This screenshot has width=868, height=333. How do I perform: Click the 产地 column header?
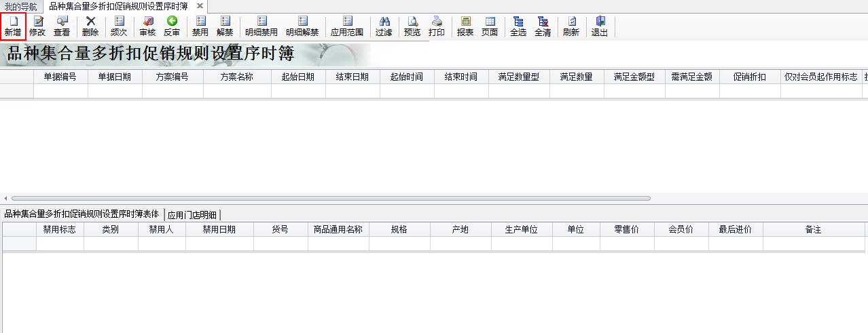[460, 229]
